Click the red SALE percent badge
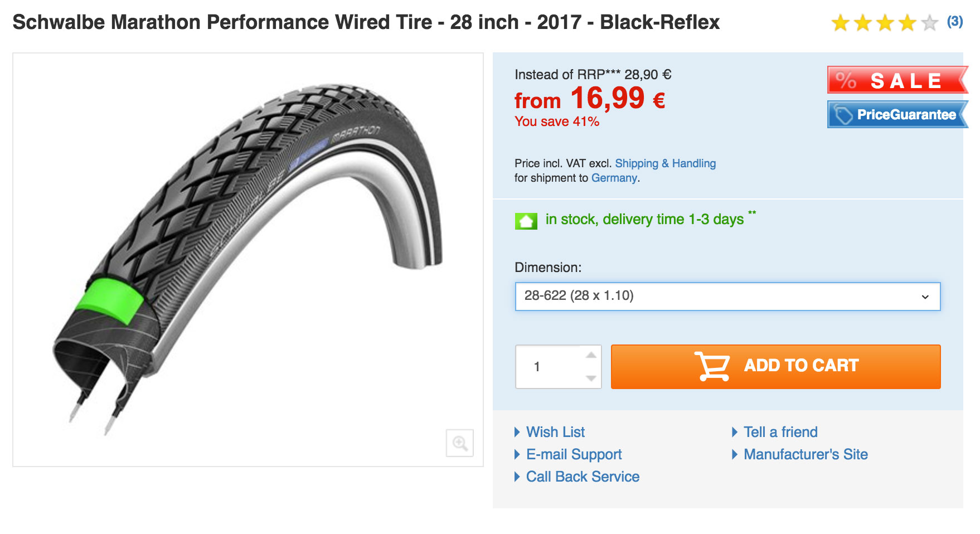 (896, 80)
